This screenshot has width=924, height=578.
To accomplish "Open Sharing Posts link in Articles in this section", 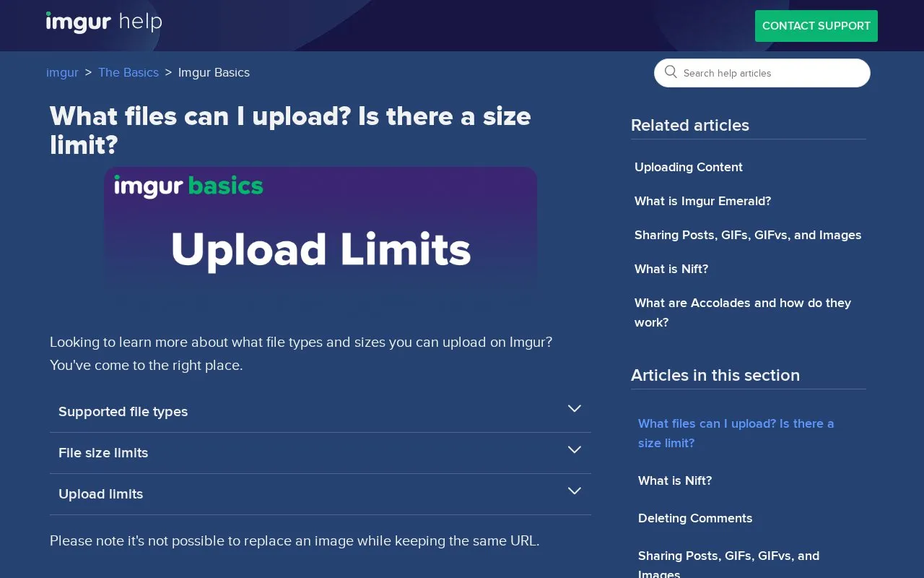I will point(728,565).
